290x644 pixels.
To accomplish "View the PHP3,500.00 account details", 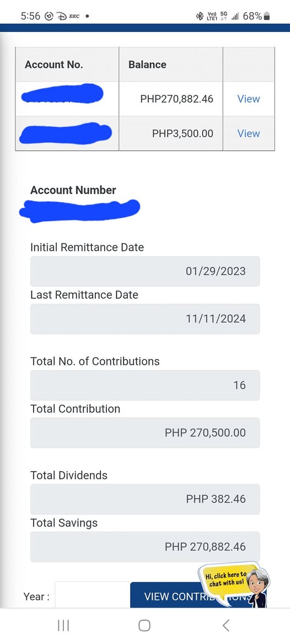I will pyautogui.click(x=249, y=133).
